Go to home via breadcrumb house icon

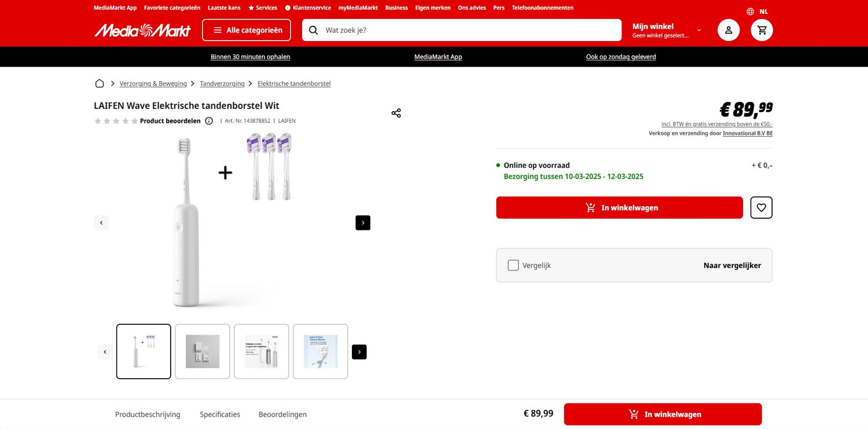100,83
